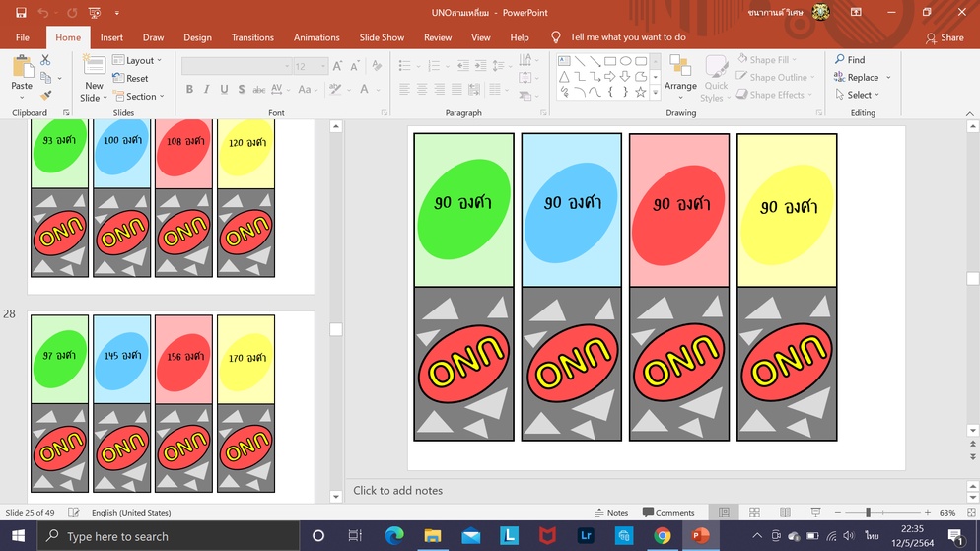This screenshot has height=551, width=980.
Task: Expand the Section dropdown
Action: coord(138,97)
